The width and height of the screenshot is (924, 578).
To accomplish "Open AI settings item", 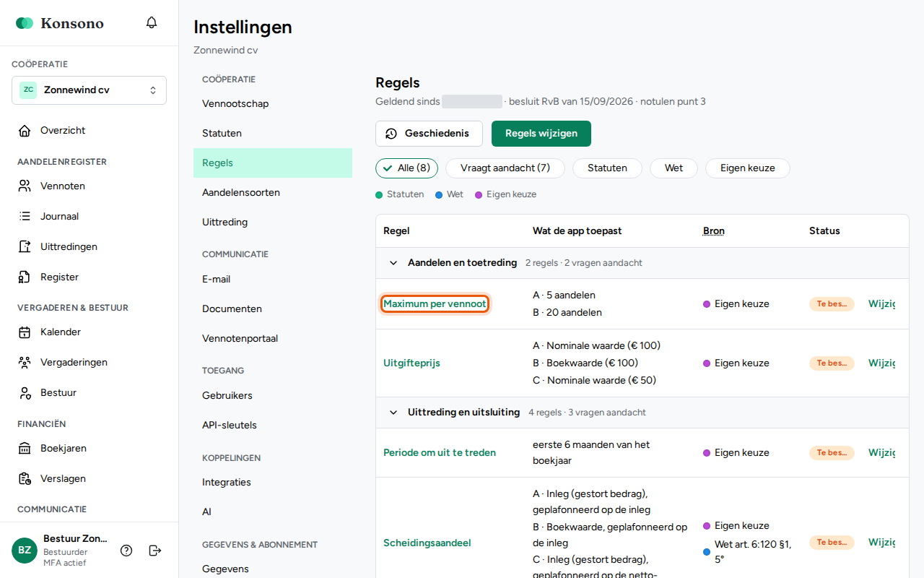I will [x=273, y=512].
